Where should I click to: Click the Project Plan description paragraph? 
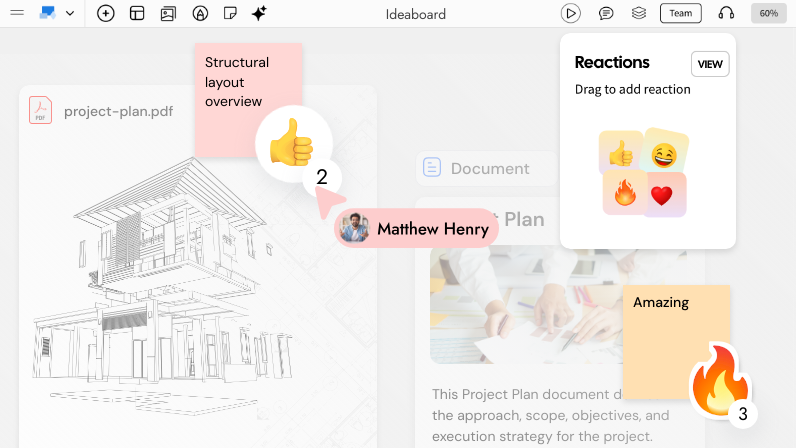pyautogui.click(x=551, y=415)
